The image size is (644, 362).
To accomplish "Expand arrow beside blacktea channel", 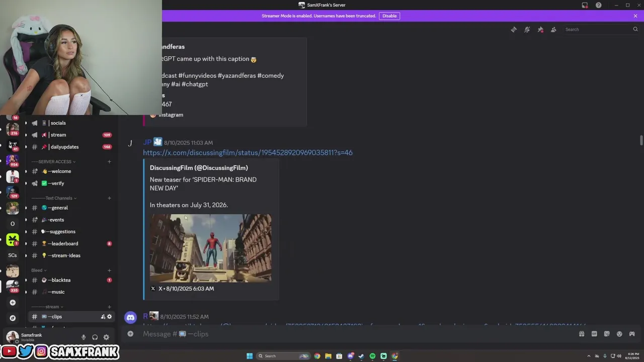I will [26, 280].
